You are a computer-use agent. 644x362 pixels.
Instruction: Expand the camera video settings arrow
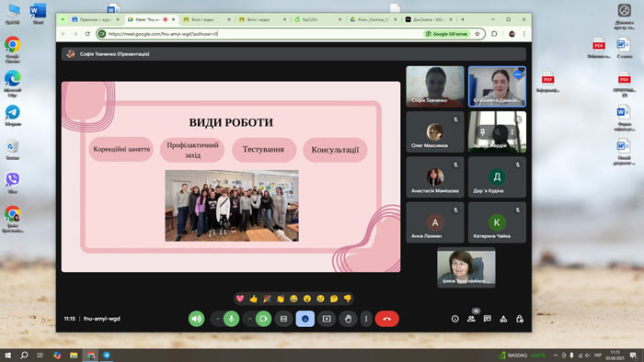tap(249, 319)
